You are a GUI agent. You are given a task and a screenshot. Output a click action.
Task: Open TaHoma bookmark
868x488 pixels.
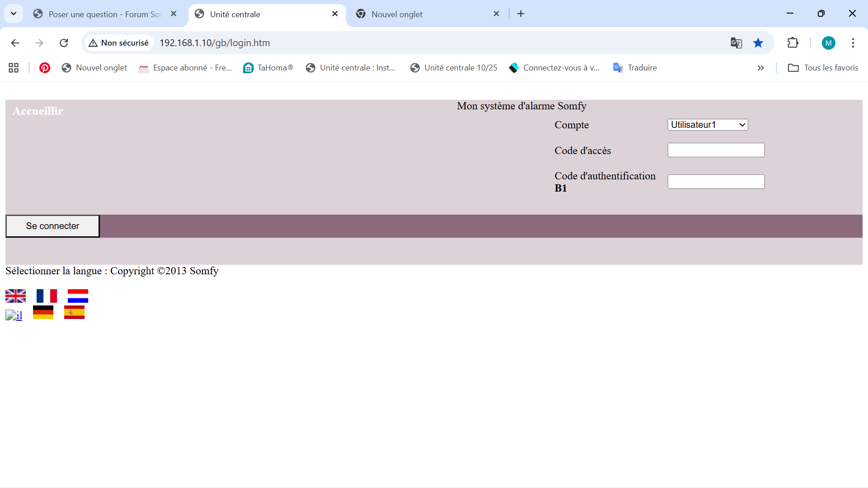tap(268, 68)
